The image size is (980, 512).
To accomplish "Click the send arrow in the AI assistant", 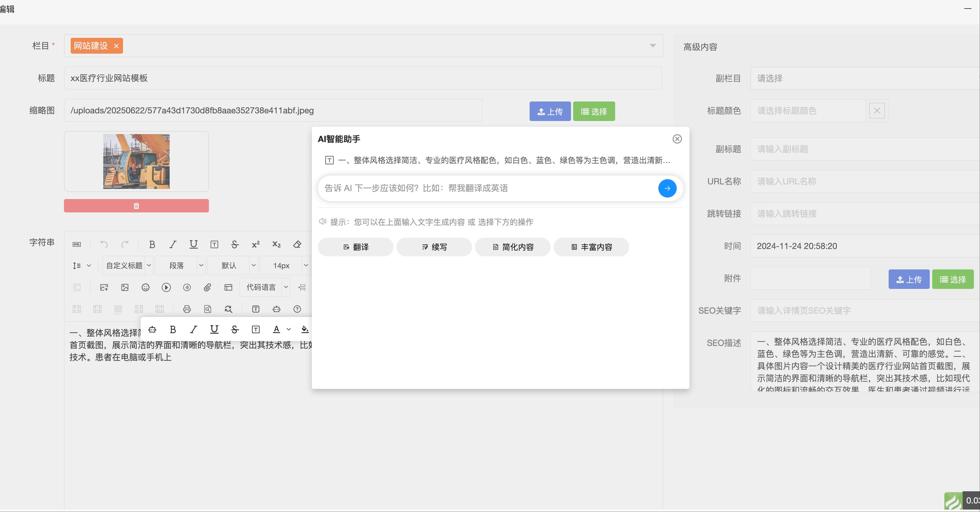I will tap(667, 188).
